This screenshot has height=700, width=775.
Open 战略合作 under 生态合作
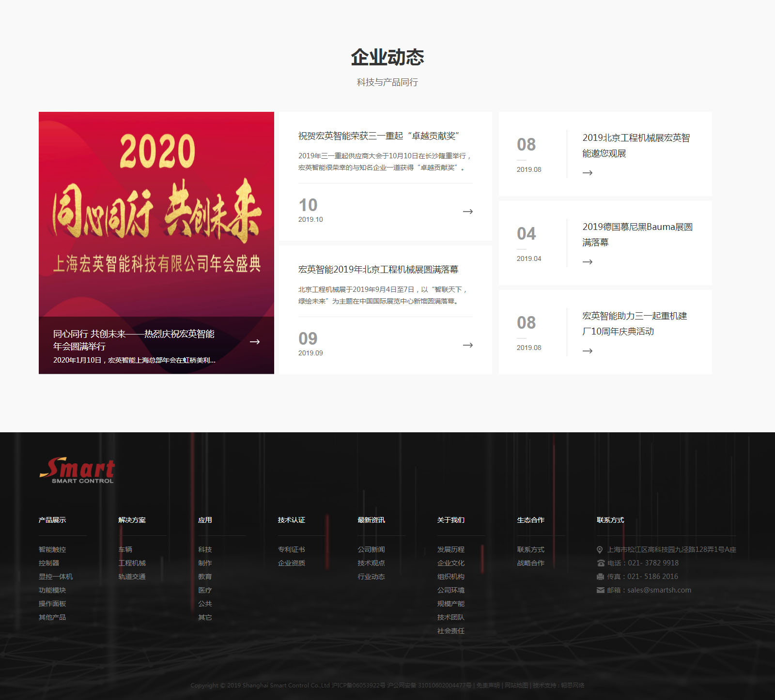click(x=531, y=563)
